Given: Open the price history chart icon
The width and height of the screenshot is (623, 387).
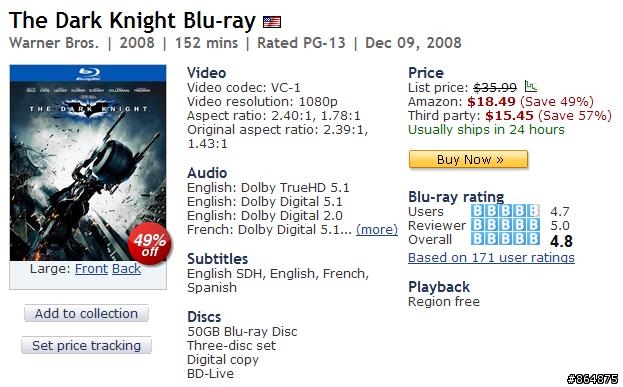Looking at the screenshot, I should tap(530, 86).
